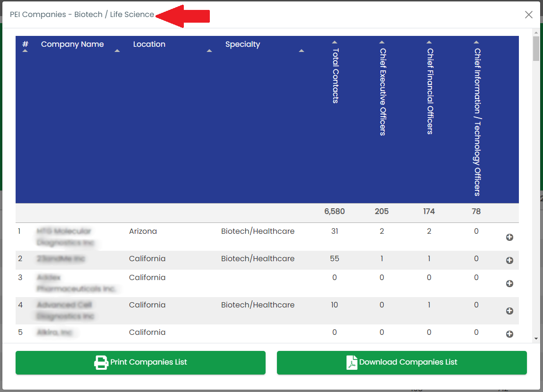Click the Location column header
Viewport: 543px width, 392px height.
(x=149, y=44)
